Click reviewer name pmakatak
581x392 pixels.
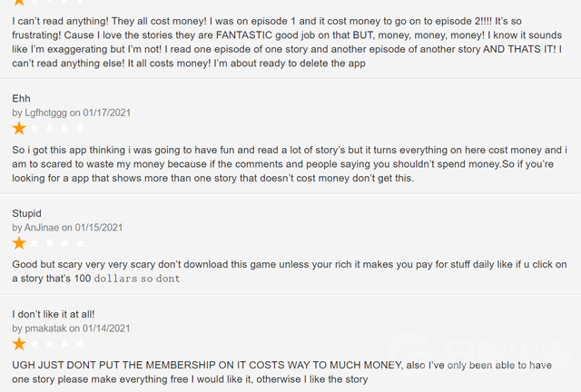[45, 328]
